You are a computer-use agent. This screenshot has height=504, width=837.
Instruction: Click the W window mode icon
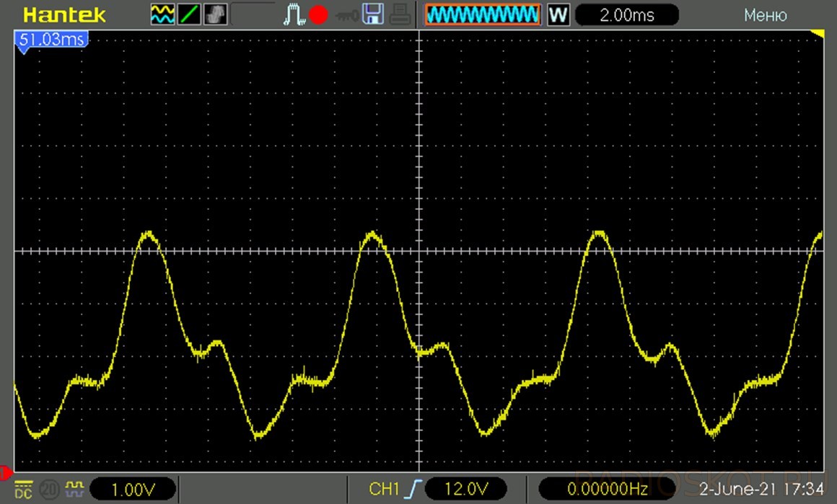point(558,14)
